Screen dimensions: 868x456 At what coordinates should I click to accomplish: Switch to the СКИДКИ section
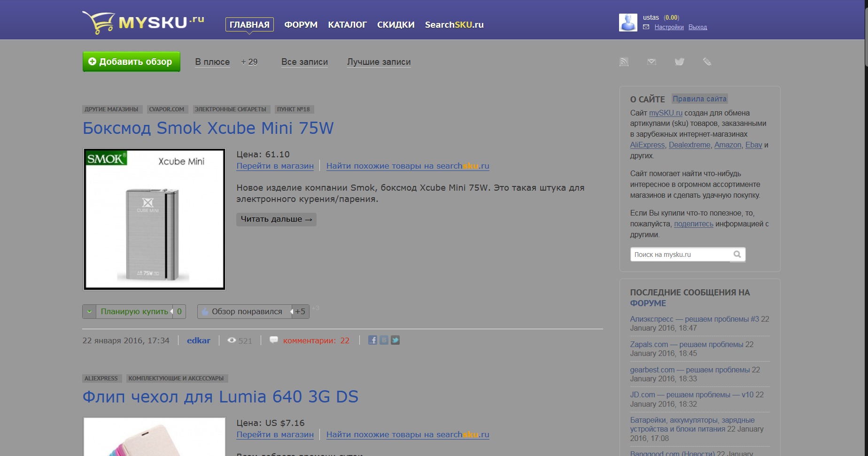(x=395, y=24)
